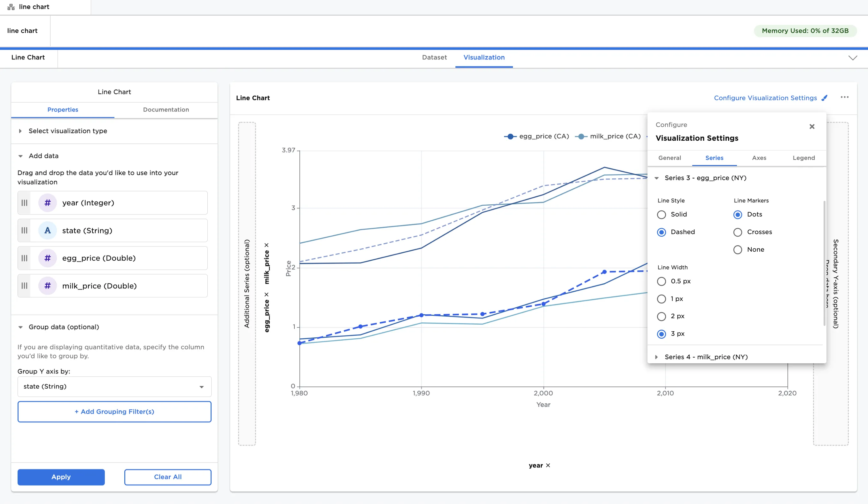Image resolution: width=868 pixels, height=504 pixels.
Task: Click the year (Integer) field row
Action: [x=112, y=203]
